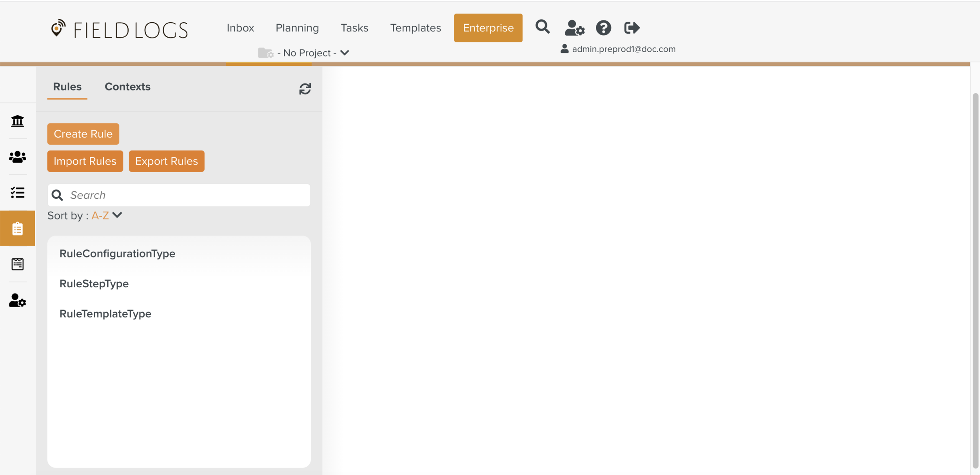Open the form list sidebar icon
Screen dimensions: 980x475
tap(17, 264)
